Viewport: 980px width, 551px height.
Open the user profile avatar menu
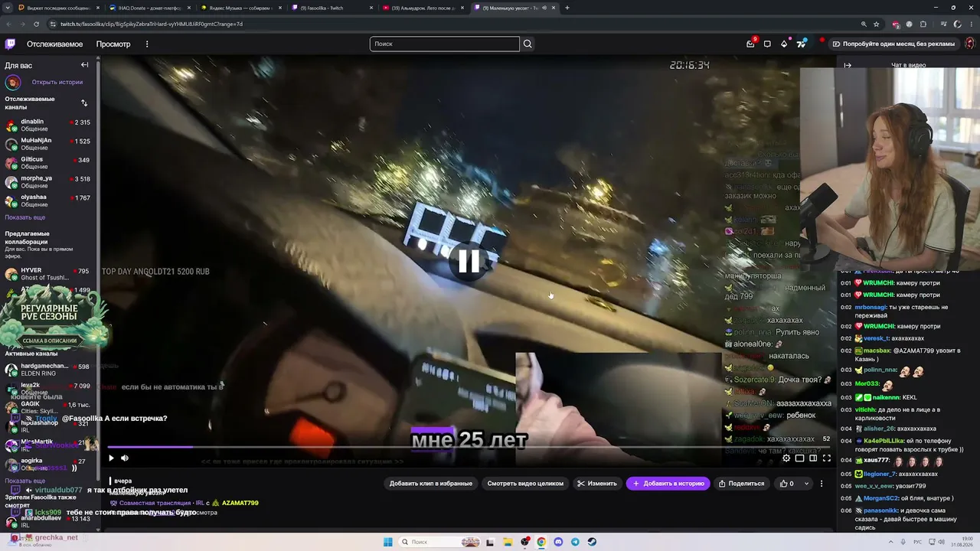tap(969, 44)
